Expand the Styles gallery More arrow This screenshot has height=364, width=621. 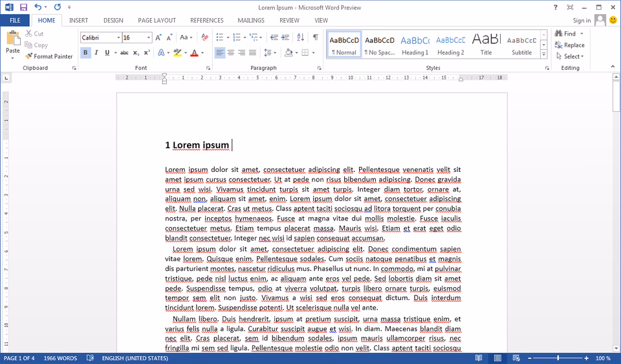[x=544, y=54]
